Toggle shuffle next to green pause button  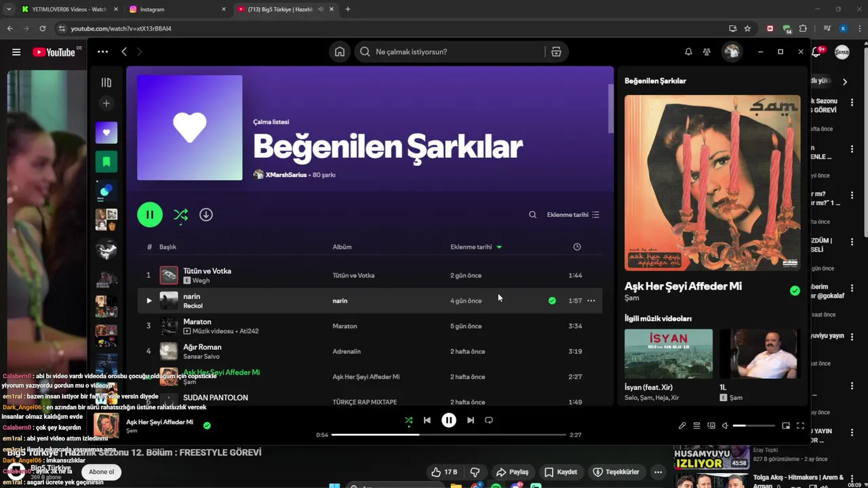180,215
